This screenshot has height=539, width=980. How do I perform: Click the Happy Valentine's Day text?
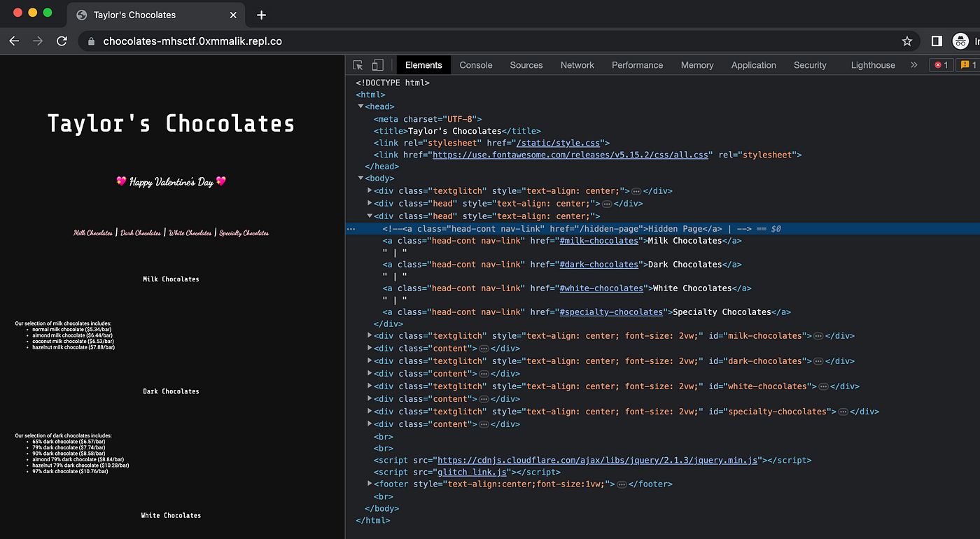pyautogui.click(x=171, y=182)
